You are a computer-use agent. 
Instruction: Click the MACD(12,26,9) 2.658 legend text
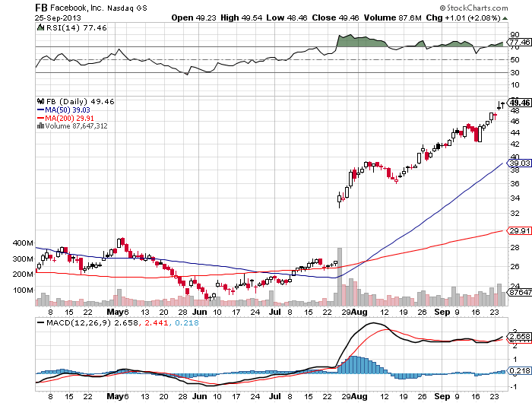coord(92,322)
